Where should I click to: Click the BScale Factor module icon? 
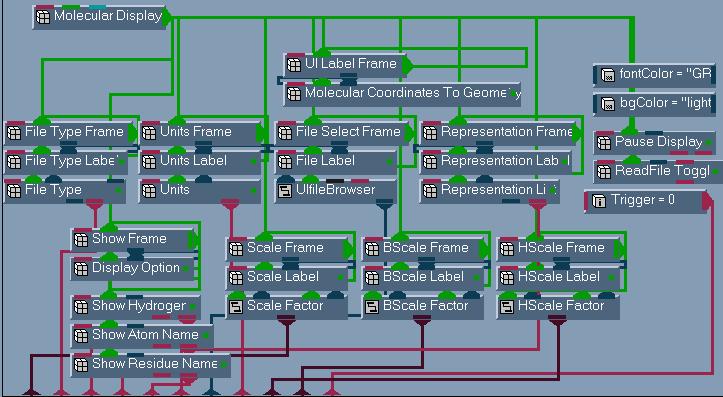(372, 306)
